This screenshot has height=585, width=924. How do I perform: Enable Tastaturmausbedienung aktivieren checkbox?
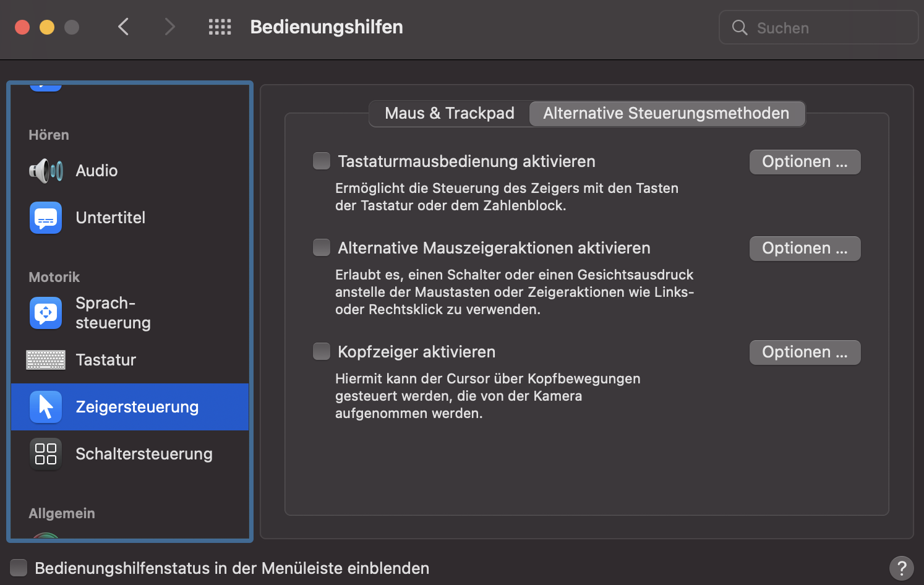(x=322, y=161)
